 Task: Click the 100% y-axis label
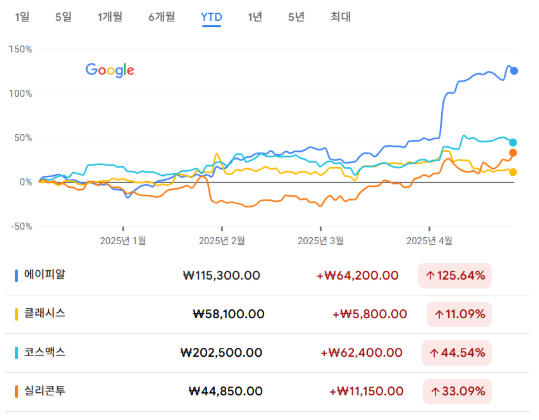20,94
